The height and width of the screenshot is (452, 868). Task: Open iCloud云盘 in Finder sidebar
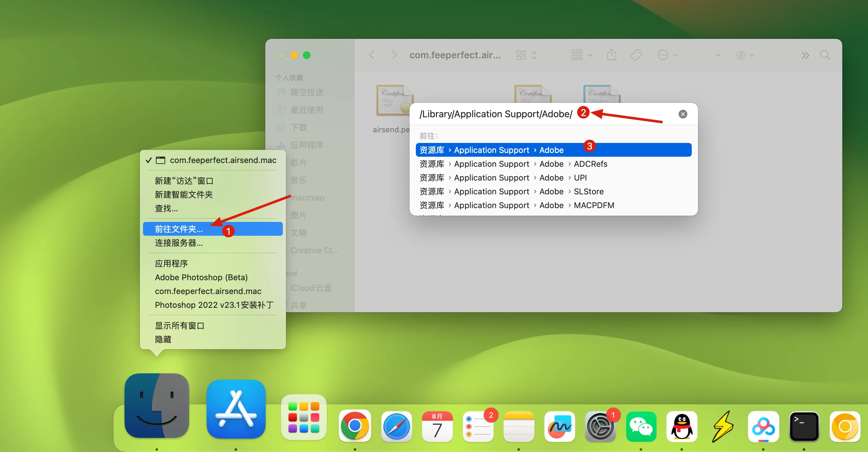pos(311,288)
